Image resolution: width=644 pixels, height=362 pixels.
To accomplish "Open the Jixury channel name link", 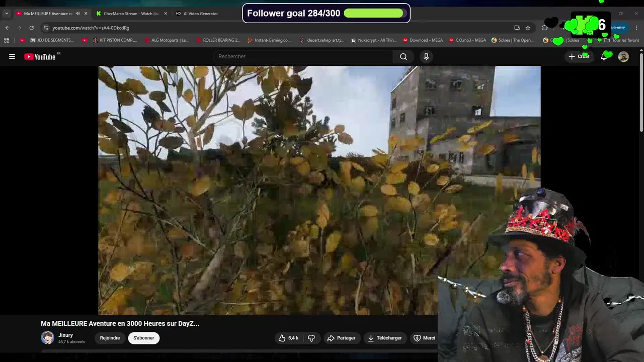I will pyautogui.click(x=65, y=335).
